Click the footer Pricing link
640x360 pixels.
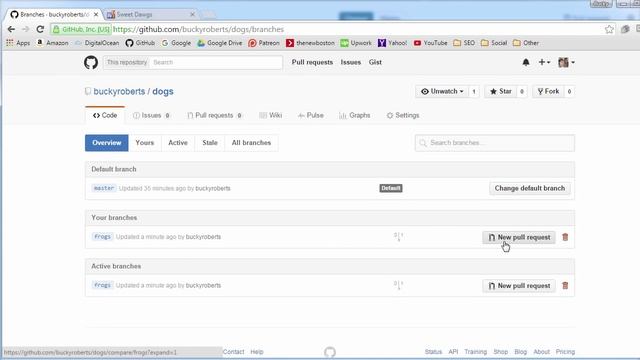(x=565, y=352)
